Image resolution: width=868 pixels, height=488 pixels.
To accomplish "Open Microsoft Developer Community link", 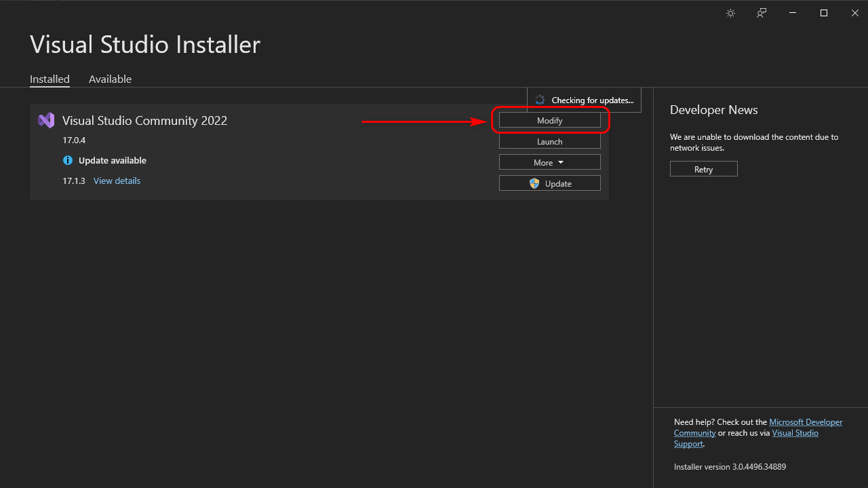I will 758,428.
